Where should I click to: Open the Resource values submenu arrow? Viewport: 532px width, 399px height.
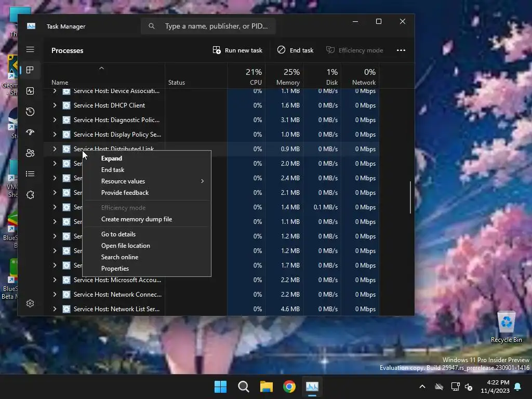coord(202,181)
